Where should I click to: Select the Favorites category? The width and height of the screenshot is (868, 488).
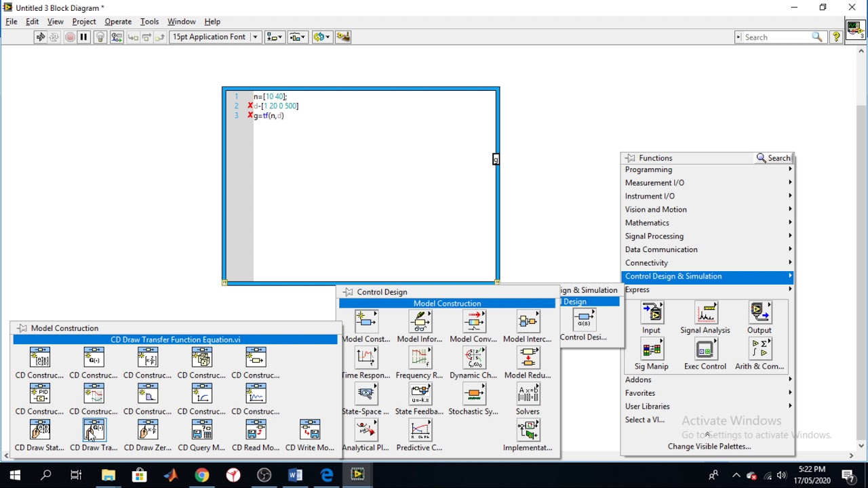pyautogui.click(x=707, y=393)
